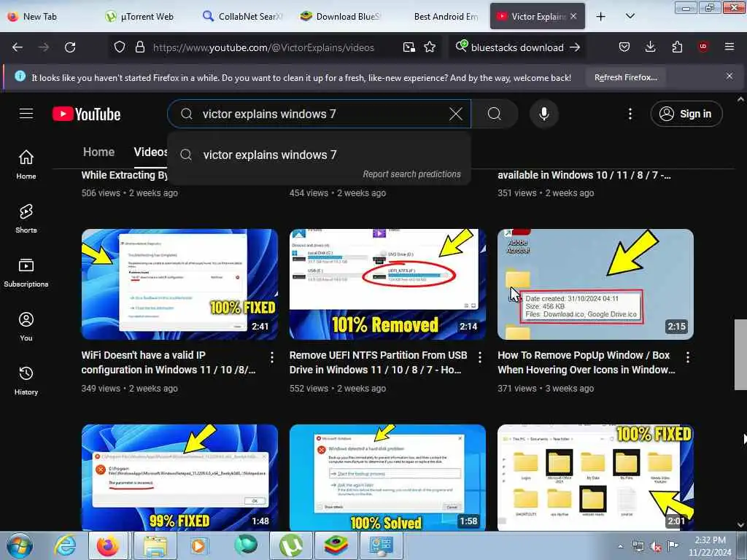
Task: Open channel Home tab
Action: (x=98, y=152)
